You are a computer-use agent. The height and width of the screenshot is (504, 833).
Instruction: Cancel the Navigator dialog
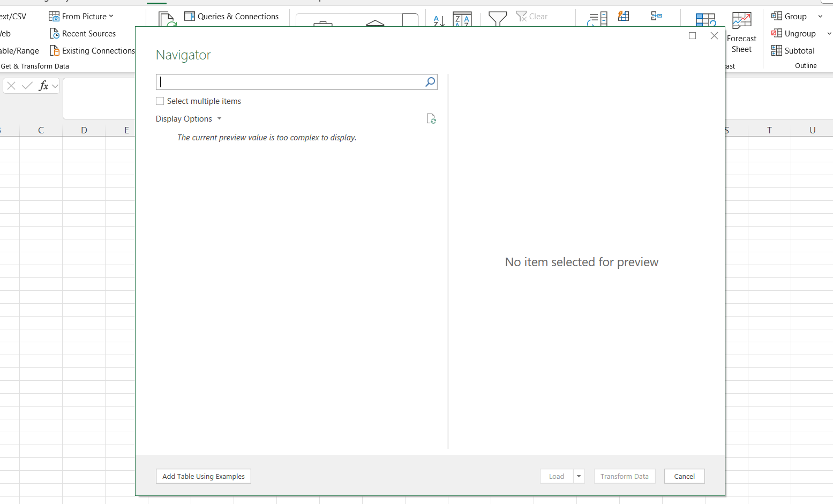pos(685,476)
